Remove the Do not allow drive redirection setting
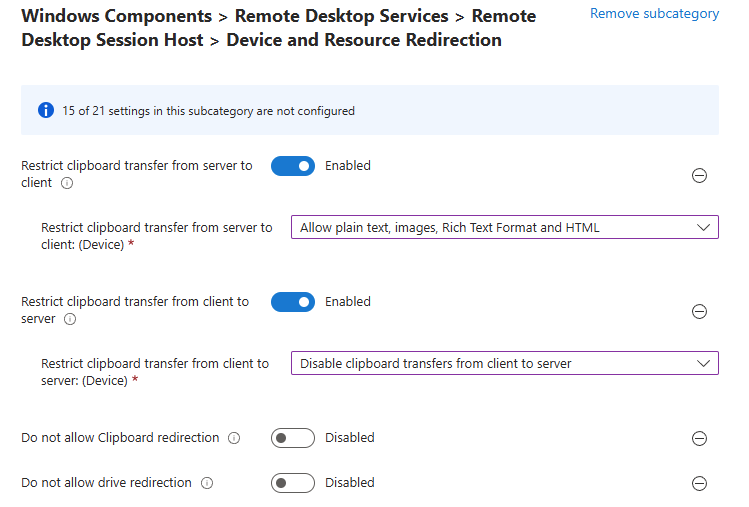The height and width of the screenshot is (507, 749). click(700, 483)
